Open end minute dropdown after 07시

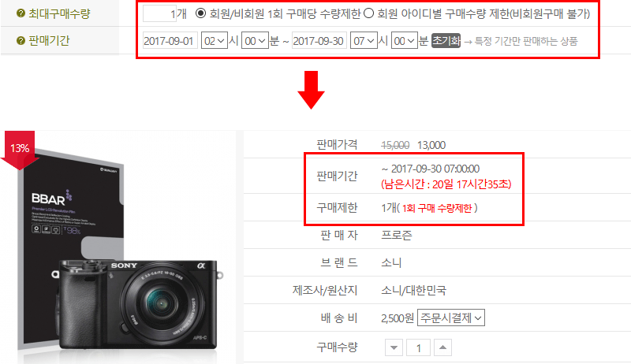click(405, 41)
